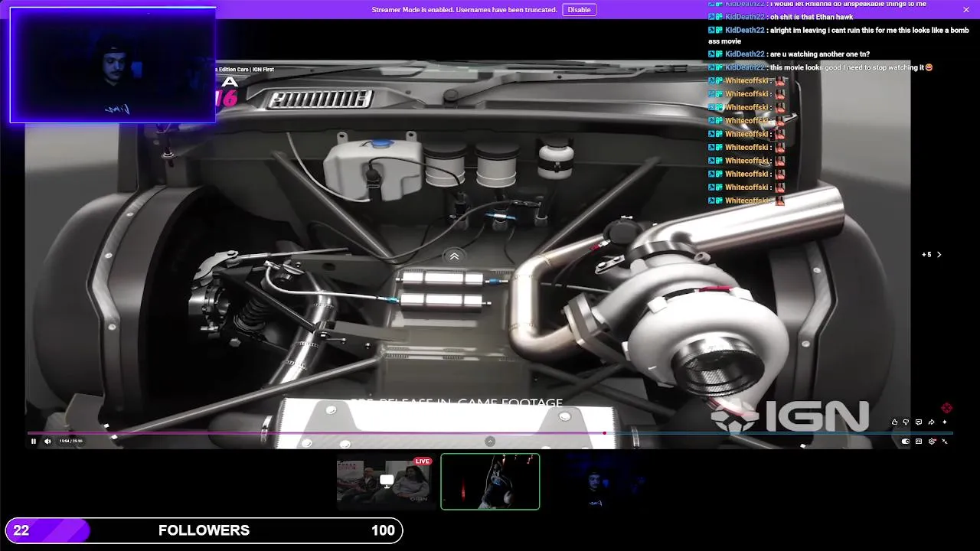Share the video using arrow icon

(931, 422)
